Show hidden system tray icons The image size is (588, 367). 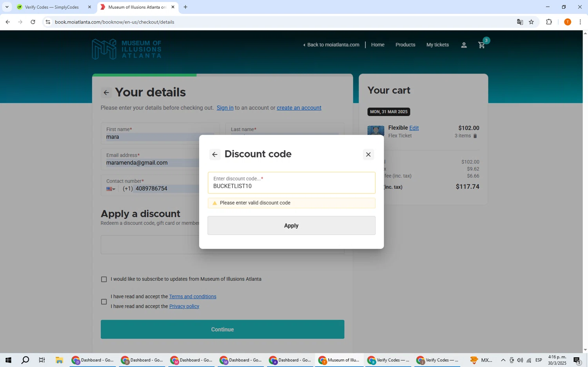click(503, 360)
